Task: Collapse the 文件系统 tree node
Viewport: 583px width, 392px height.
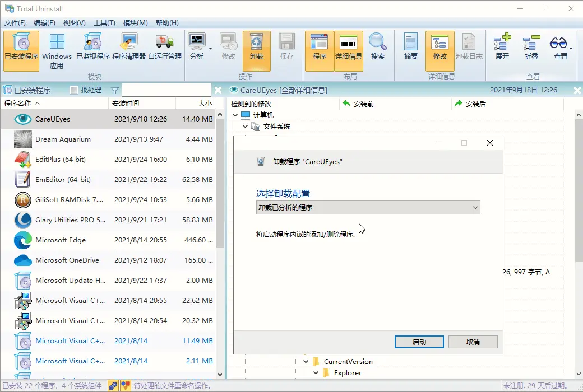Action: (245, 127)
